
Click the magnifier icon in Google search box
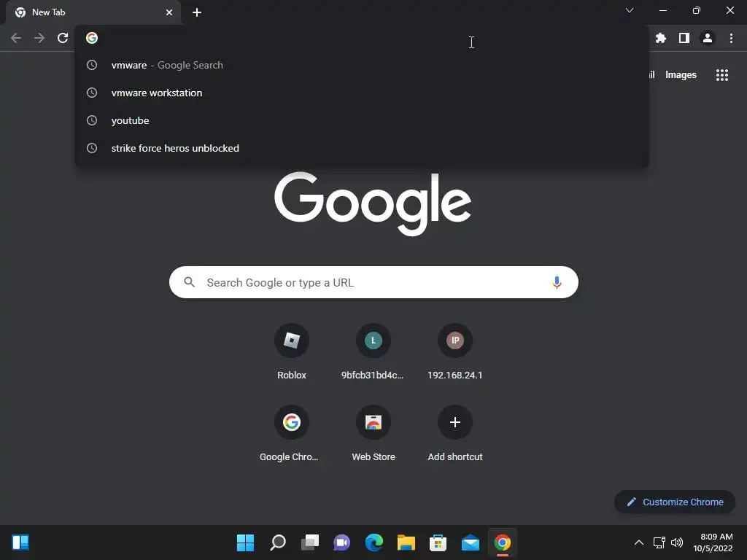[x=189, y=282]
